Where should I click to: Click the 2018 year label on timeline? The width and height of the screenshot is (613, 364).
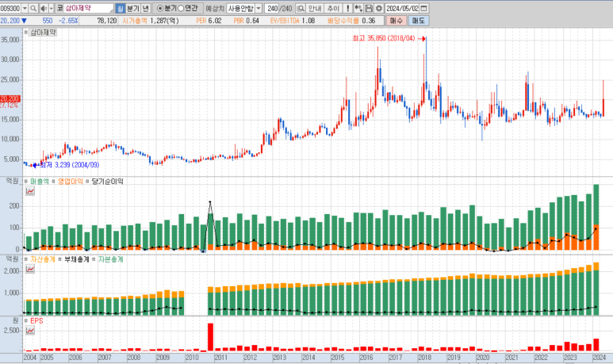(424, 358)
